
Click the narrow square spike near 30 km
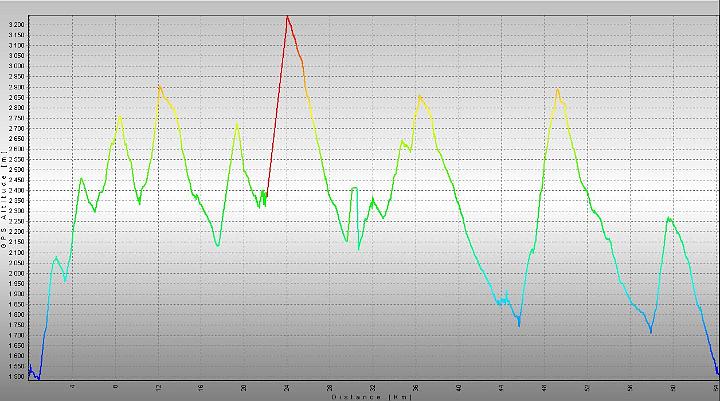(x=354, y=188)
